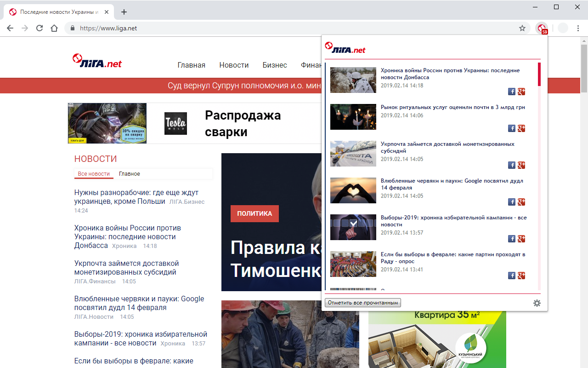Viewport: 588px width, 368px height.
Task: Open the user profile avatar icon
Action: [x=563, y=28]
